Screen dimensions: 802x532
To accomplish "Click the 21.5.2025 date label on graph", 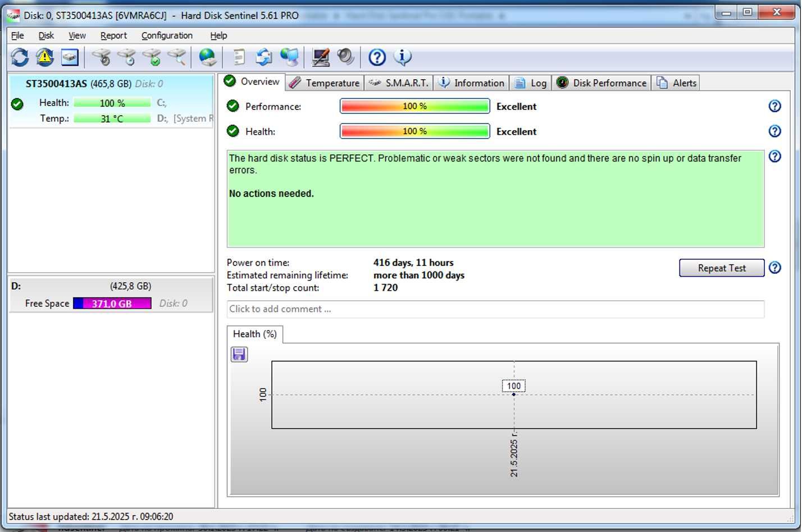I will (514, 455).
